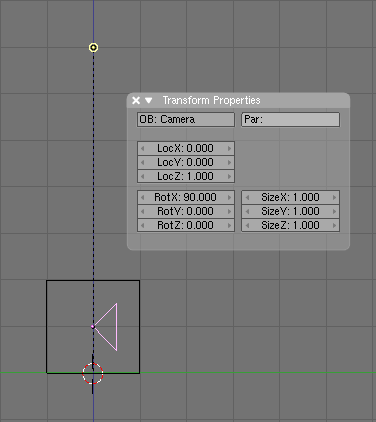Image resolution: width=376 pixels, height=422 pixels.
Task: Decrease LocY with left arrow
Action: click(143, 162)
